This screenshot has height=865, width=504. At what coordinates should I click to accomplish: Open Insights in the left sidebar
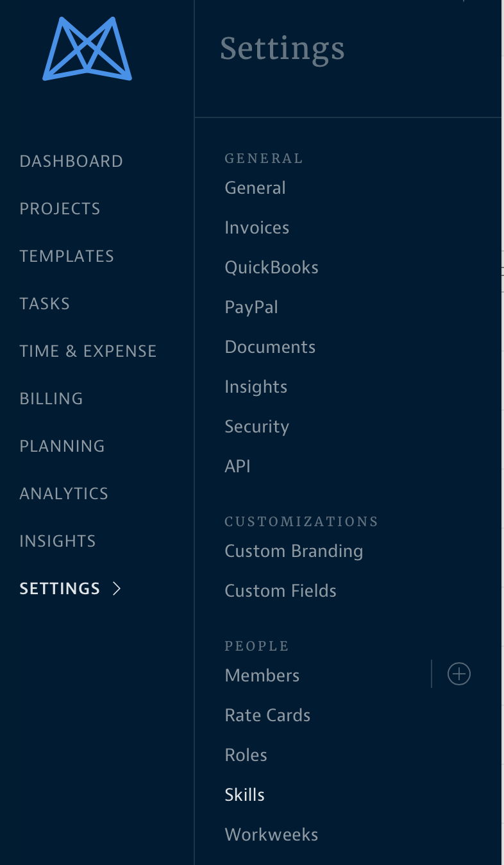[x=58, y=541]
